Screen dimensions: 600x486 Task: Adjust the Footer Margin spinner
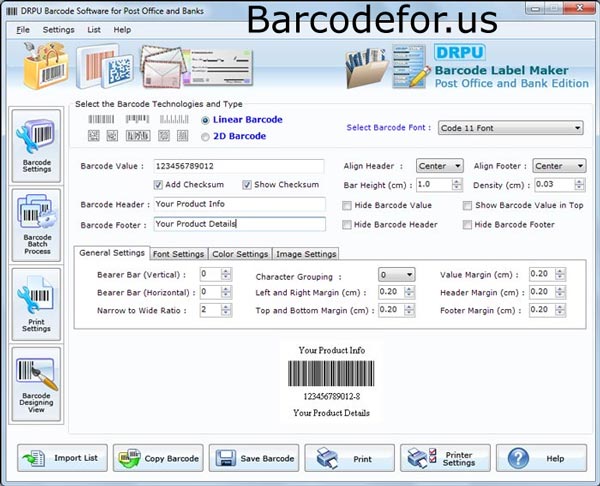(x=560, y=310)
